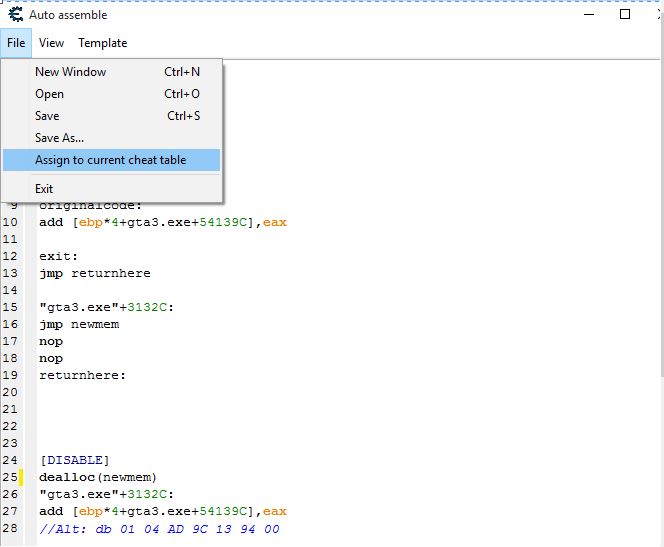Click the returnhere: label line
The image size is (664, 547).
click(x=83, y=376)
